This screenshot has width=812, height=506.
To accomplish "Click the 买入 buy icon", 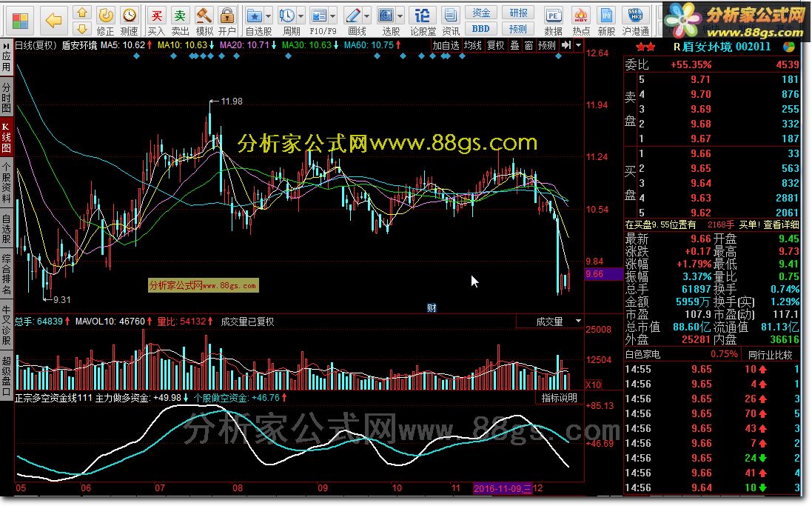I will coord(156,16).
